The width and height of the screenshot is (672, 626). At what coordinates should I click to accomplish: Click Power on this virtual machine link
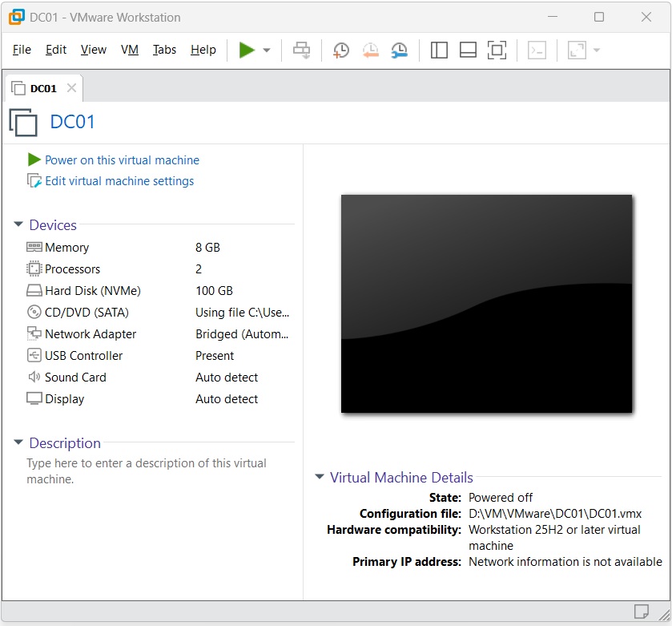122,160
